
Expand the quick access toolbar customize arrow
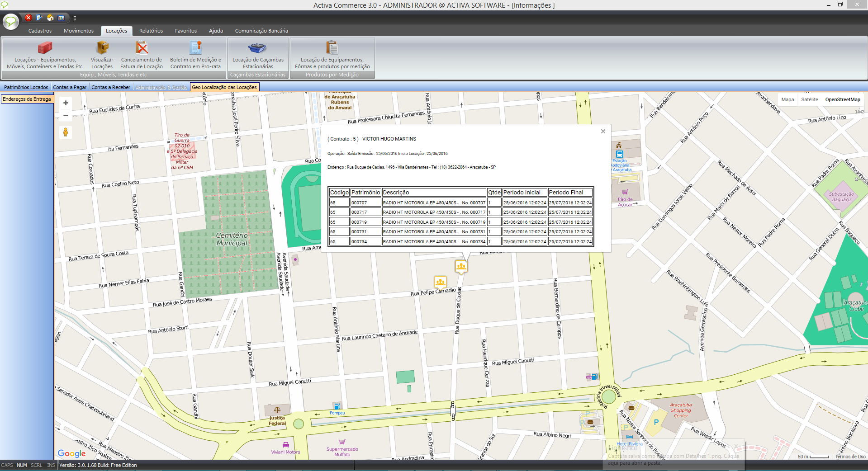(75, 18)
